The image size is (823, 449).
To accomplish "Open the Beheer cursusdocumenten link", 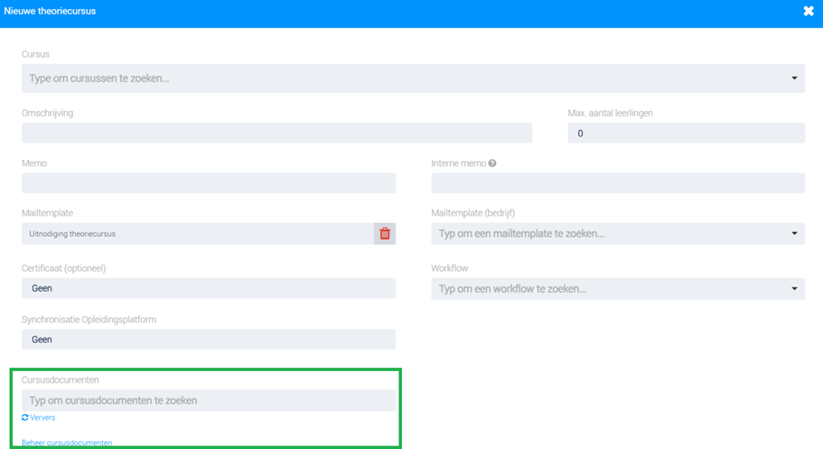I will (x=67, y=443).
